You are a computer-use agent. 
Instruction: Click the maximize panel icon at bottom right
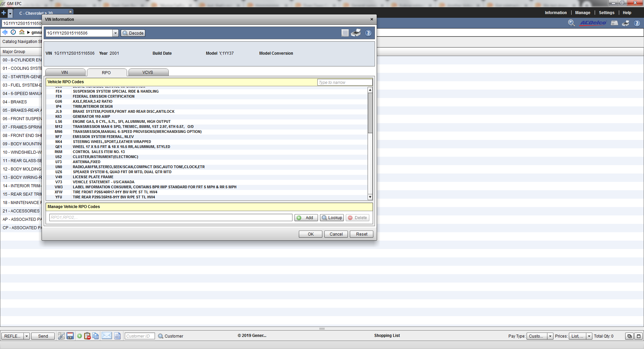click(x=639, y=336)
